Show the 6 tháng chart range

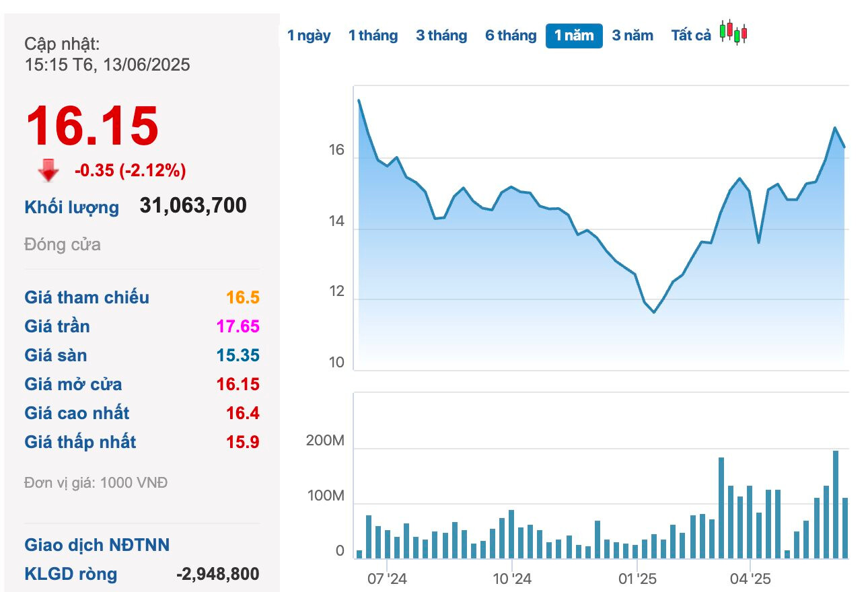click(x=511, y=36)
